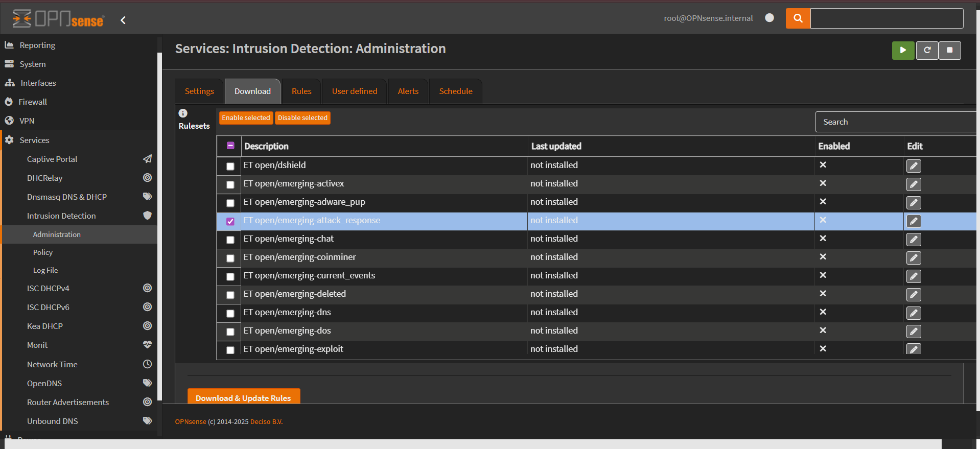This screenshot has width=980, height=449.
Task: Check the ET open/emerging-activex checkbox
Action: tap(230, 184)
